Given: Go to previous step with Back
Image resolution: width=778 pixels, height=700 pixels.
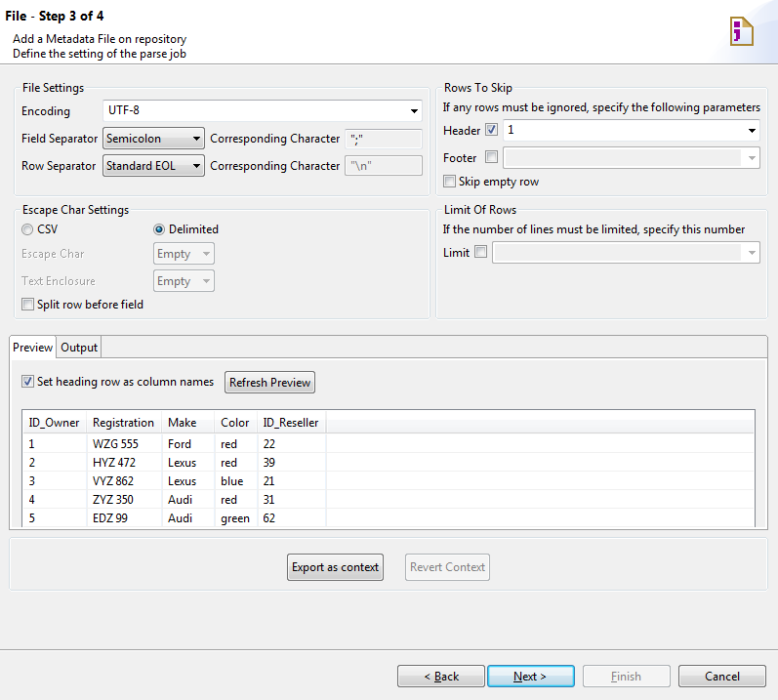Looking at the screenshot, I should tap(441, 677).
